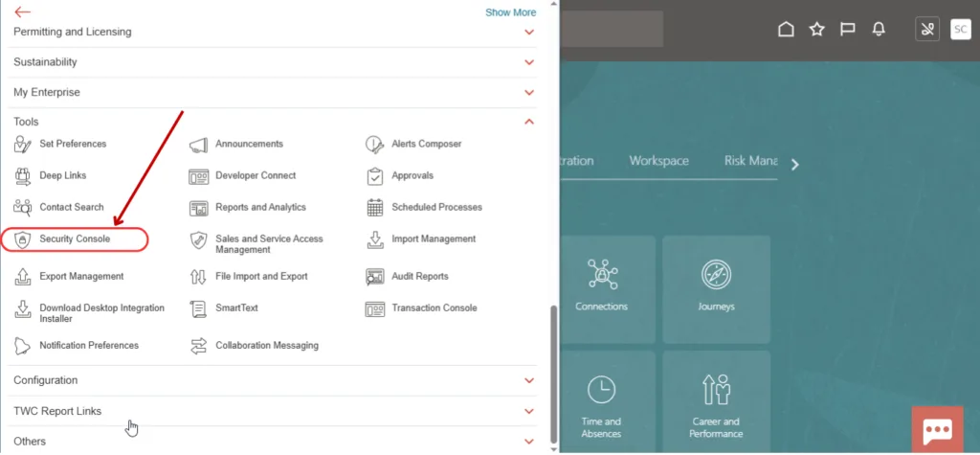Collapse the Tools section
This screenshot has height=455, width=980.
[x=529, y=122]
